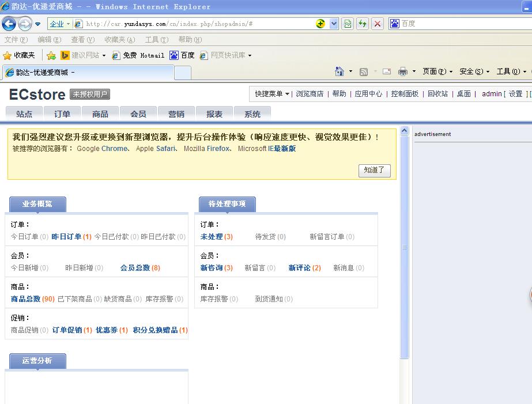Open the 新评论 (2) link

pyautogui.click(x=305, y=268)
